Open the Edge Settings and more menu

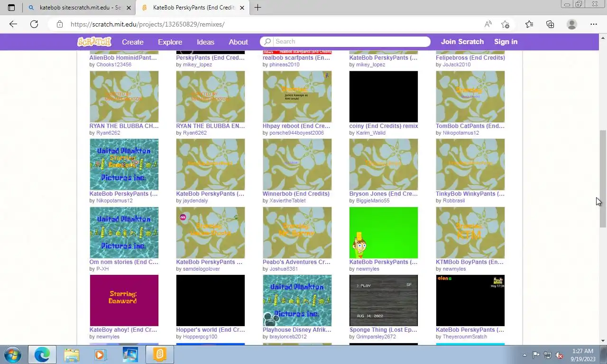pos(594,24)
